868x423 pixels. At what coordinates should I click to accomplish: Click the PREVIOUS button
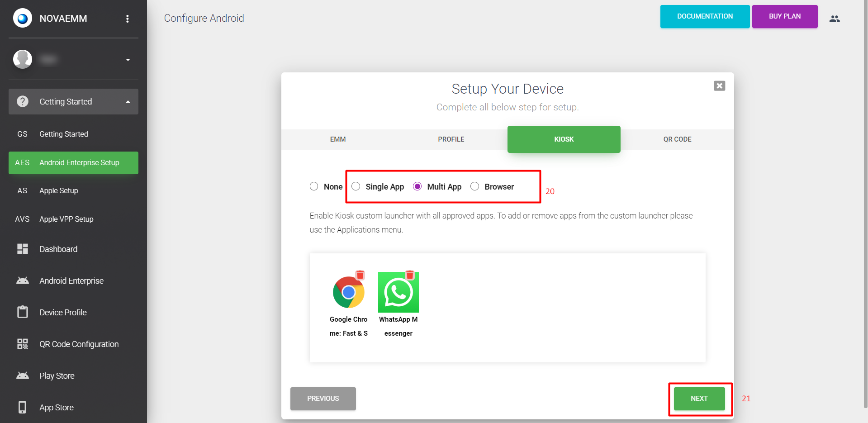point(323,399)
